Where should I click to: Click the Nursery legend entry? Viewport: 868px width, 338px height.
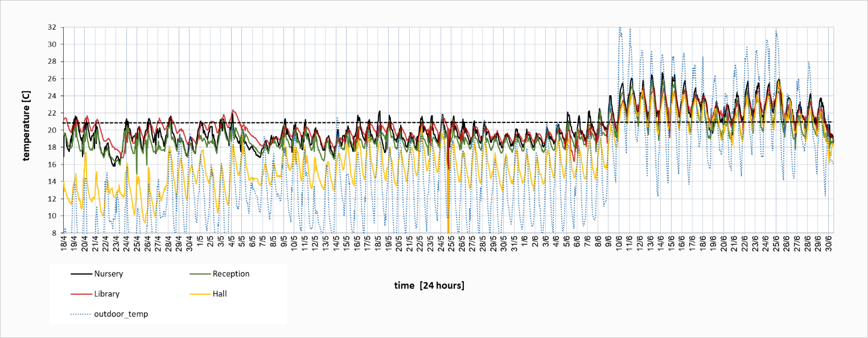(108, 274)
